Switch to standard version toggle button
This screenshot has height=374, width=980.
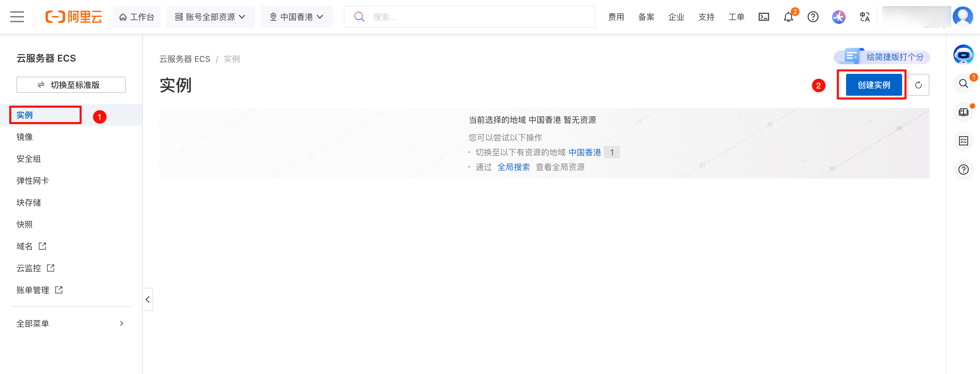tap(71, 85)
